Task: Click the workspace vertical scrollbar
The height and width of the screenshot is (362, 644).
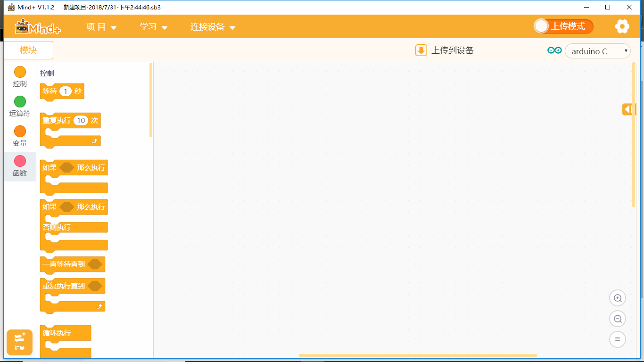Action: point(634,135)
